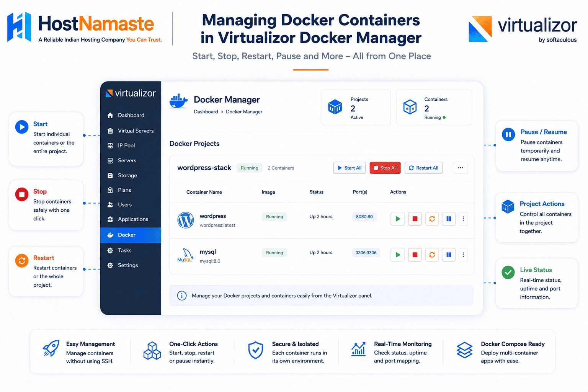Click the Pause / Resume callout icon
The image size is (588, 392).
[508, 134]
